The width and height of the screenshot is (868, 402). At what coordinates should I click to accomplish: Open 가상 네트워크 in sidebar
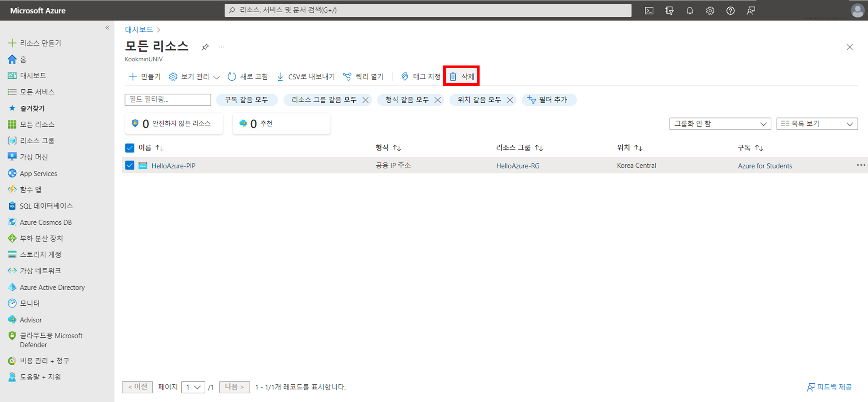35,271
